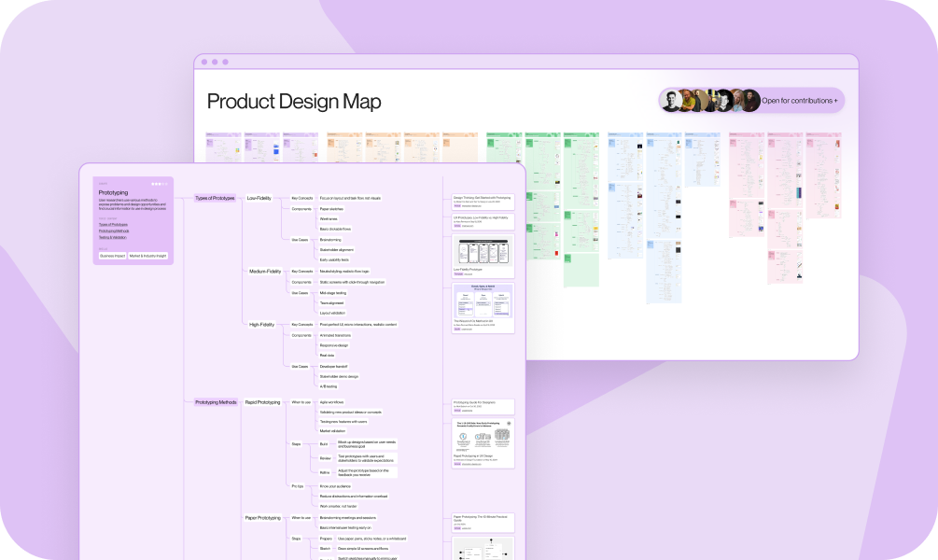Click the Refine step node
Viewport: 938px width, 560px height.
pos(325,472)
